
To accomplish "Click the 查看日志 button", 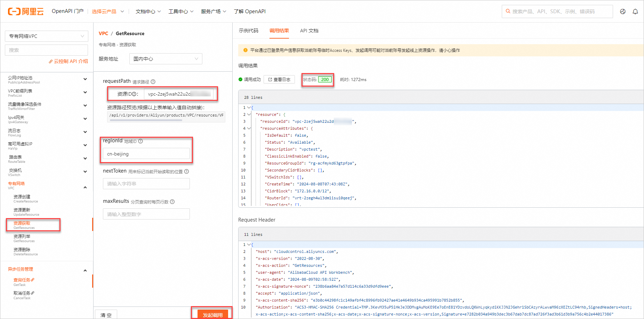I will [x=279, y=79].
